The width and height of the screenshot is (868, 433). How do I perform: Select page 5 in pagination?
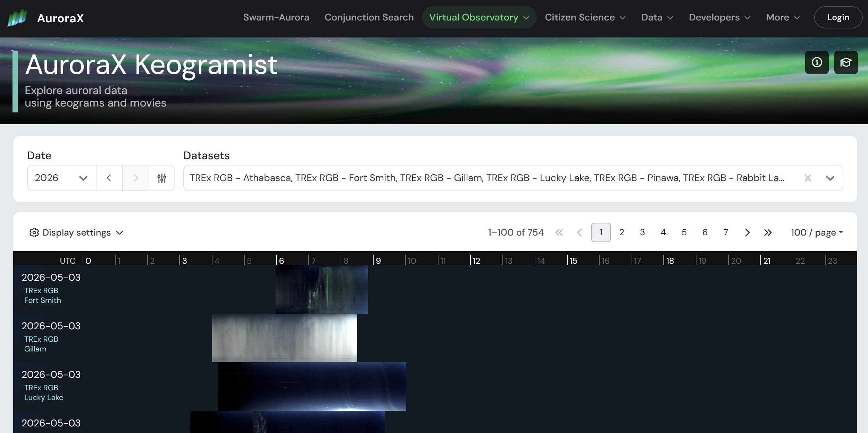pos(684,232)
